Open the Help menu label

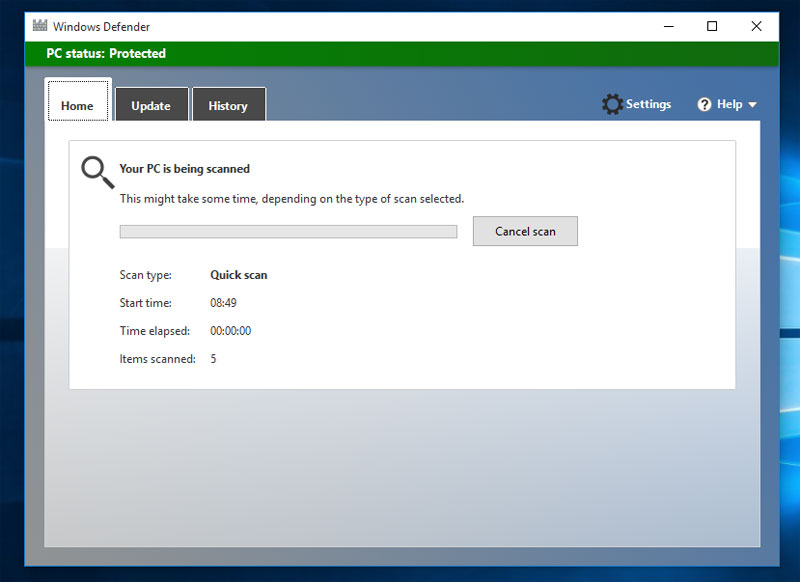pyautogui.click(x=730, y=104)
